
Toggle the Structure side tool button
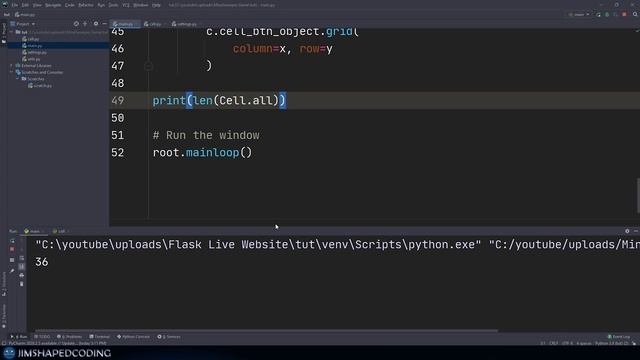click(4, 283)
